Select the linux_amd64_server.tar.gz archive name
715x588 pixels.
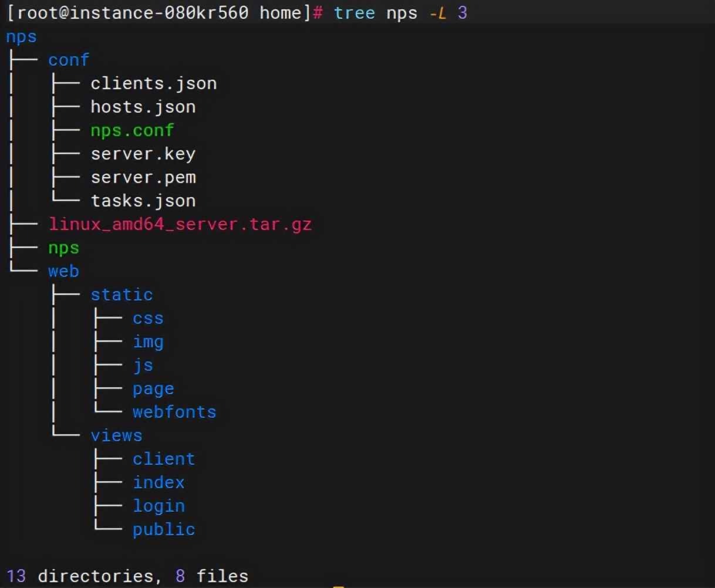coord(180,224)
